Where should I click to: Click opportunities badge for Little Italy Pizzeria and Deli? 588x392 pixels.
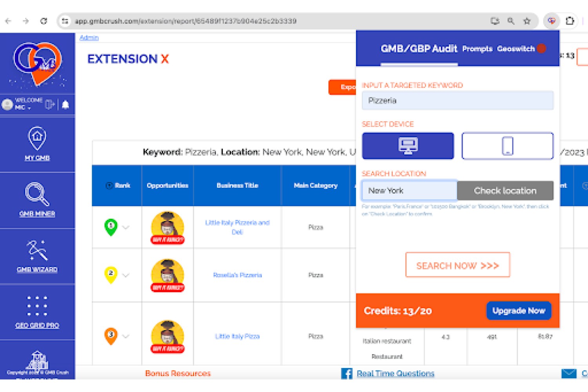coord(168,228)
